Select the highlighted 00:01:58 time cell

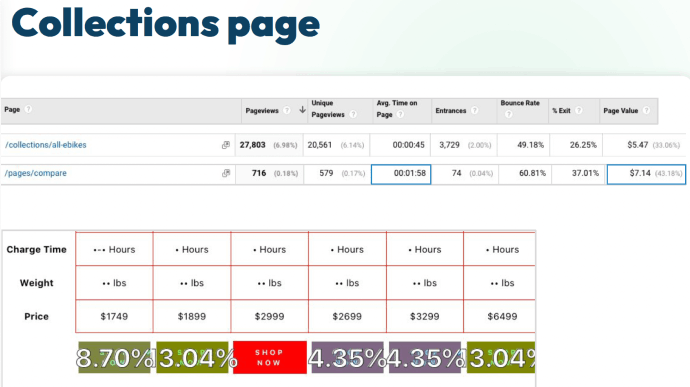point(401,174)
